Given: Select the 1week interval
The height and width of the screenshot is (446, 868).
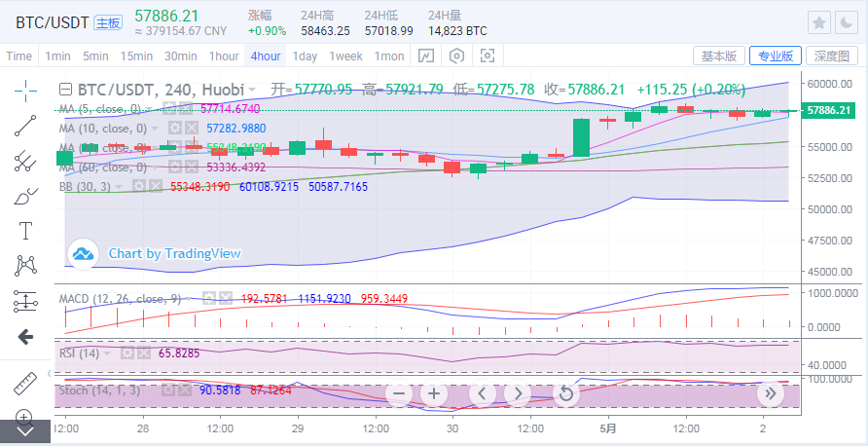Looking at the screenshot, I should [x=345, y=56].
